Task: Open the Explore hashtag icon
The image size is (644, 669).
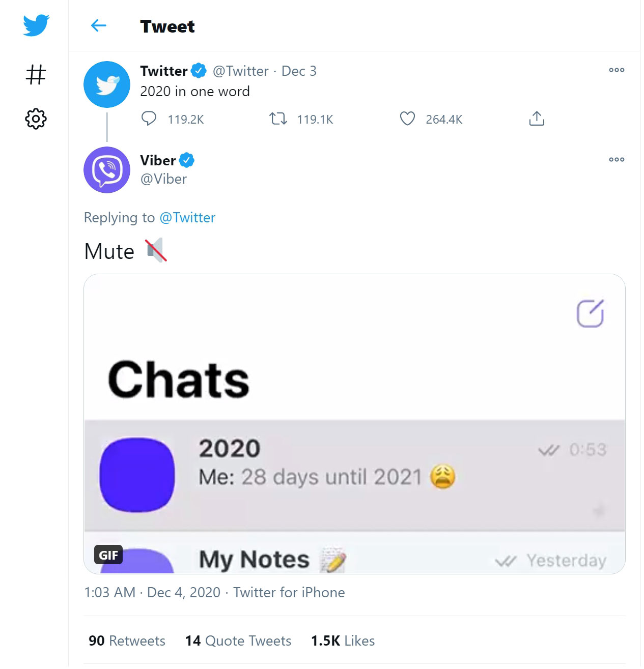Action: [36, 74]
